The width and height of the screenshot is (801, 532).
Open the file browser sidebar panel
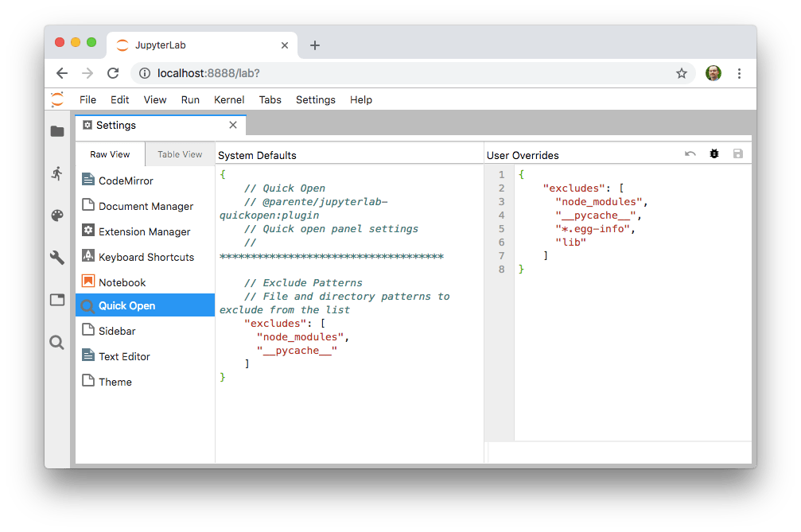click(57, 131)
